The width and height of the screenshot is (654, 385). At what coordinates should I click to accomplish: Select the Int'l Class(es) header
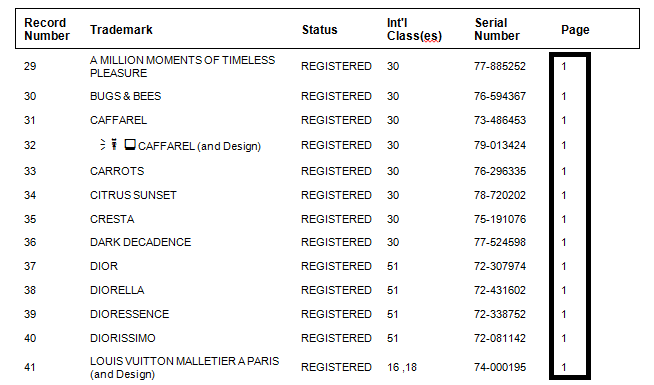[414, 29]
